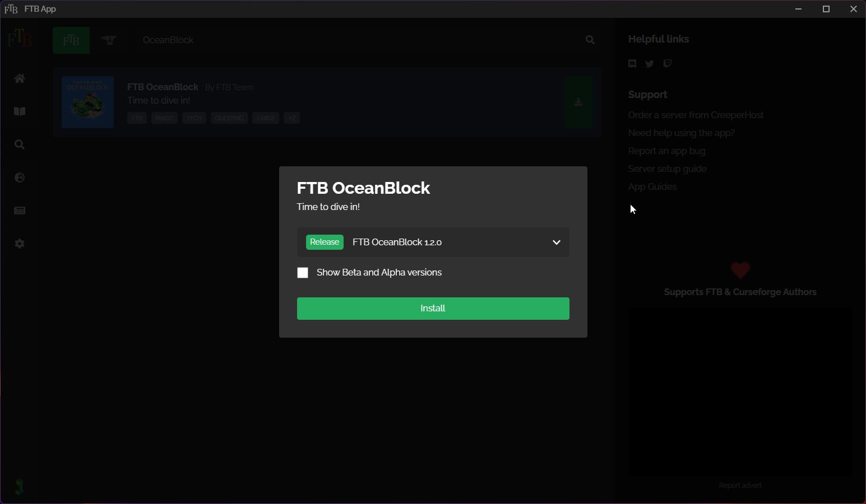Screen dimensions: 866x504
Task: Maximize the FTB App window
Action: point(826,9)
